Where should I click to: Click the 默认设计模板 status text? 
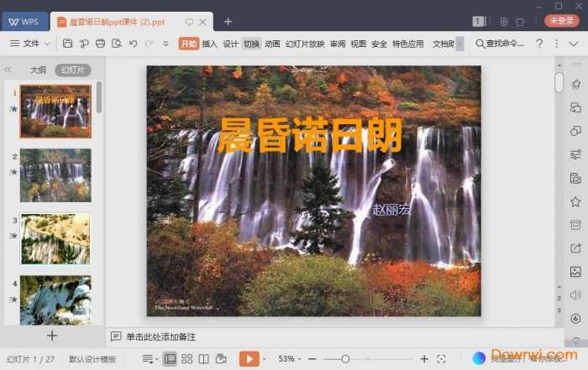tap(92, 360)
